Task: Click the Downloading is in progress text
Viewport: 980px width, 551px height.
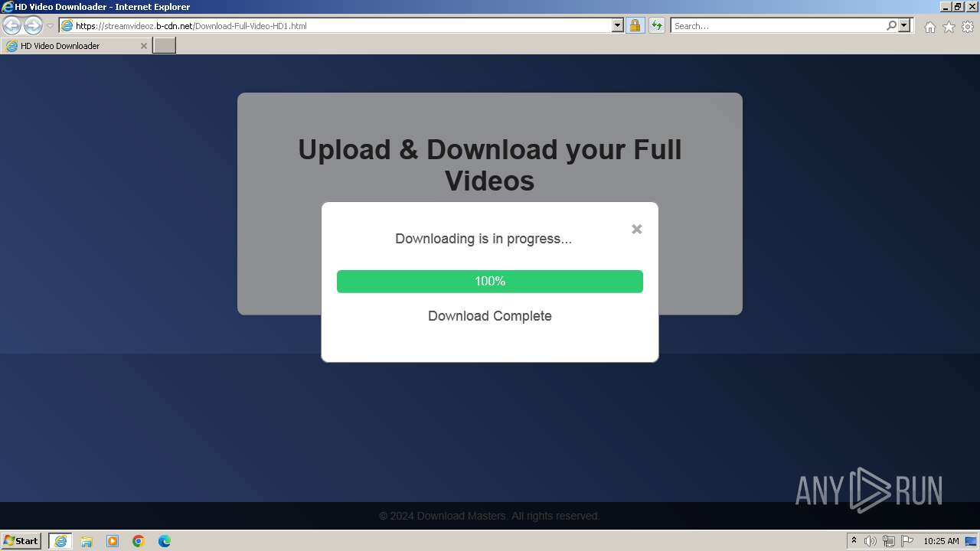Action: click(x=483, y=239)
